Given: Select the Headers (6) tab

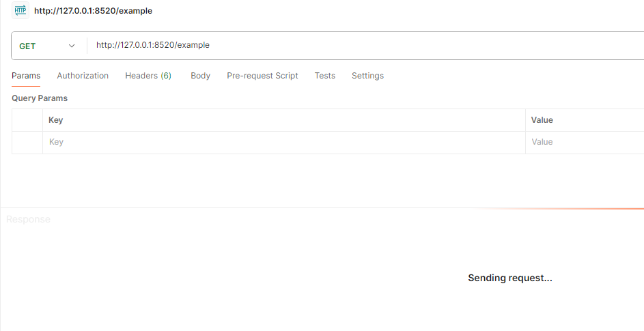Looking at the screenshot, I should pyautogui.click(x=148, y=76).
